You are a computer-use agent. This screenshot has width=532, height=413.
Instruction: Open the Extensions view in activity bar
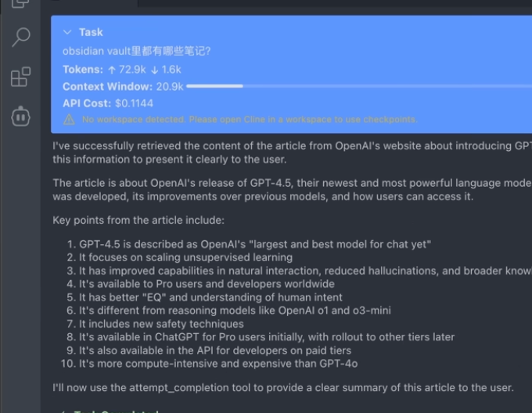(20, 77)
